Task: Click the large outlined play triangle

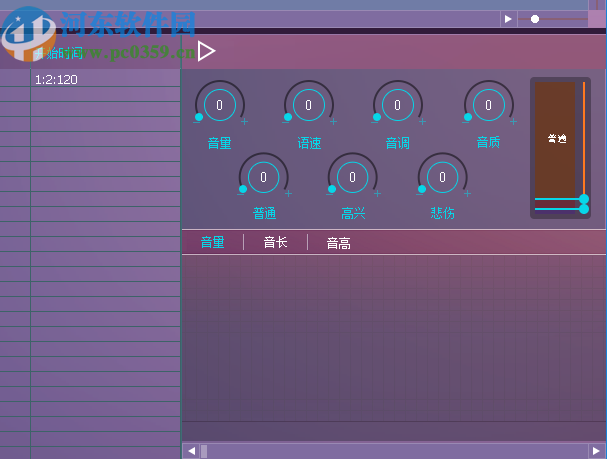Action: pyautogui.click(x=206, y=51)
